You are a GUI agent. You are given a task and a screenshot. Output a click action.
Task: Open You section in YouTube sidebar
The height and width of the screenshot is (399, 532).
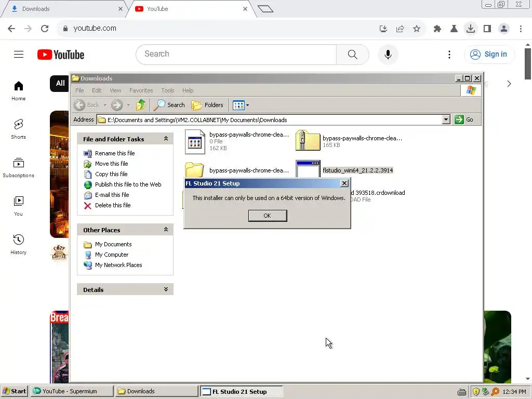click(x=18, y=206)
